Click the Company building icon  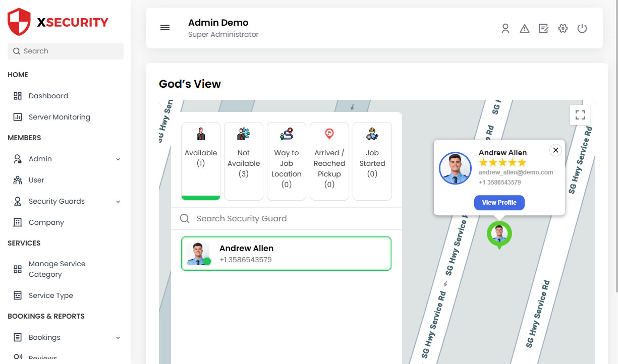(x=18, y=222)
